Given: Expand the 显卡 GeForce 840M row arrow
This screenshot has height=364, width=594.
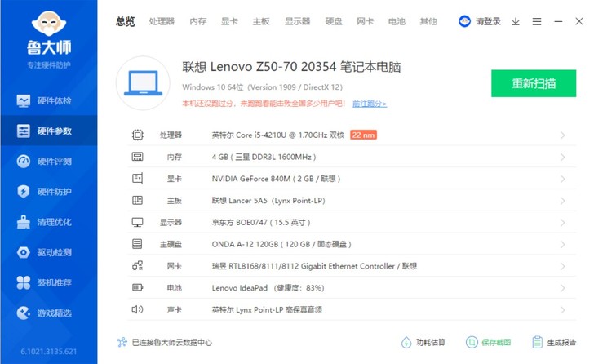Looking at the screenshot, I should (x=562, y=179).
